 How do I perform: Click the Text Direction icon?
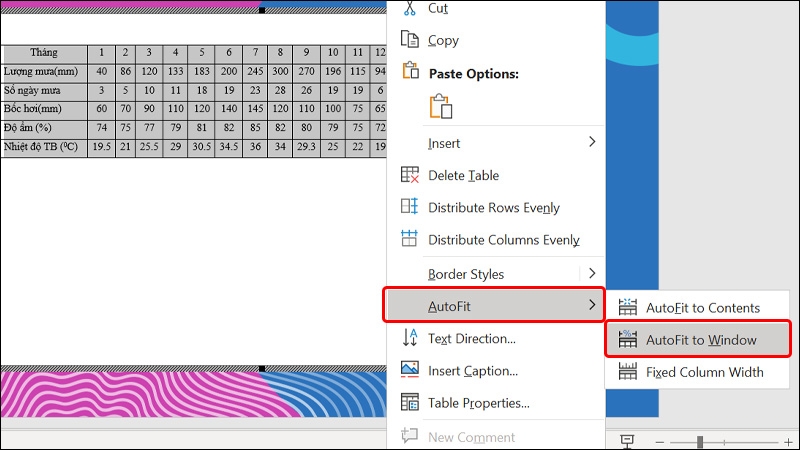(x=410, y=338)
